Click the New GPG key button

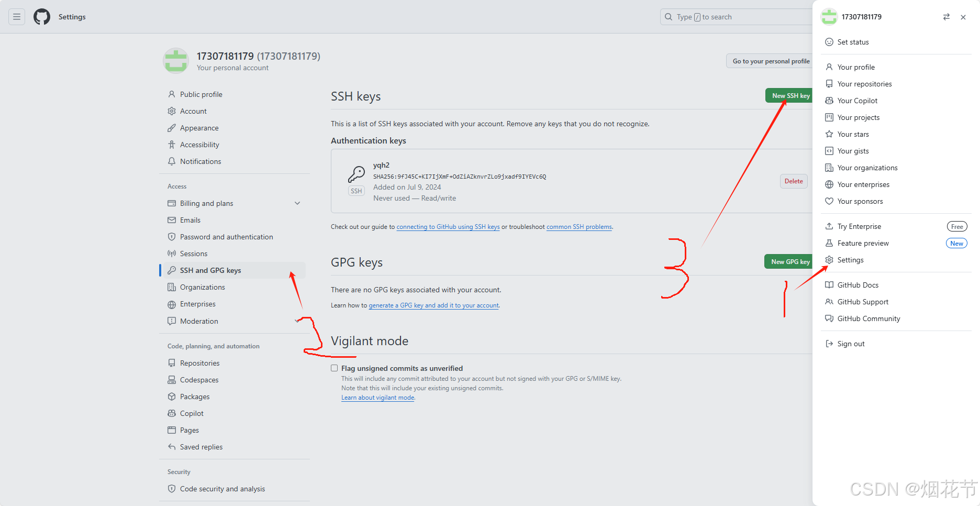click(788, 261)
